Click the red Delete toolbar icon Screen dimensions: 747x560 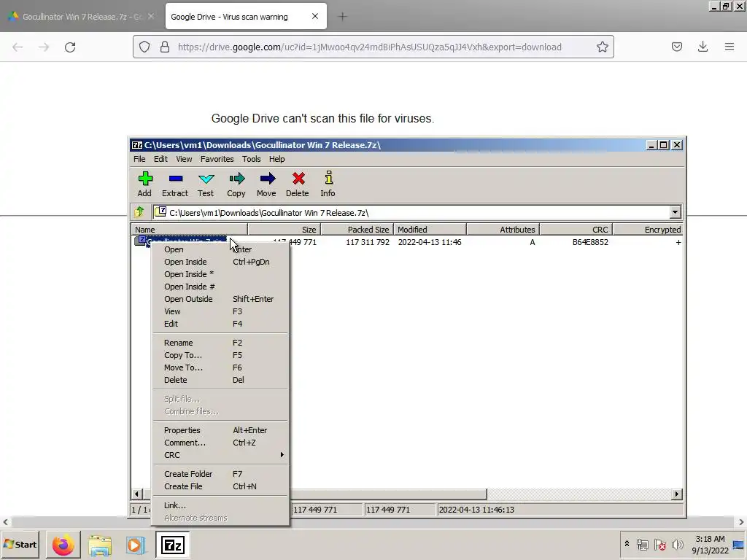point(298,184)
